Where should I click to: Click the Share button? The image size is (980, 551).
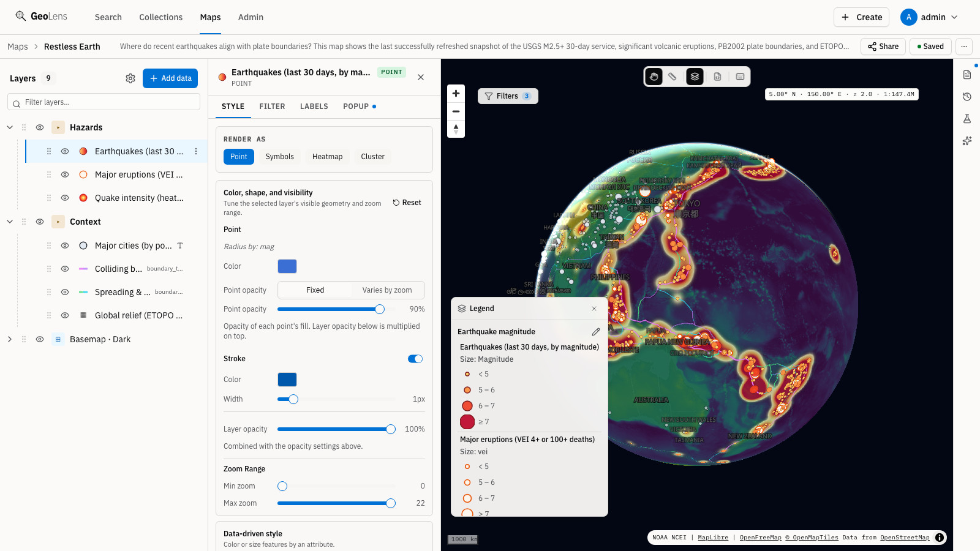point(883,47)
